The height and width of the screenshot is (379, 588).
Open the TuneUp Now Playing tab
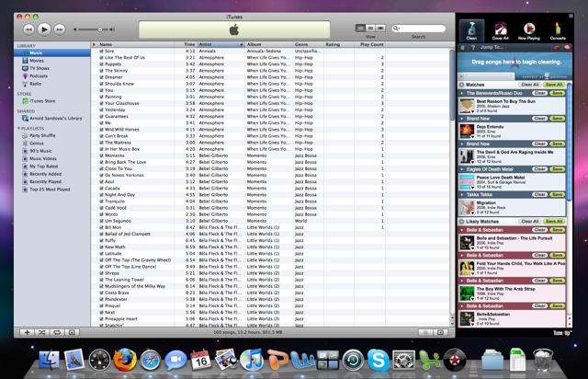pyautogui.click(x=530, y=29)
